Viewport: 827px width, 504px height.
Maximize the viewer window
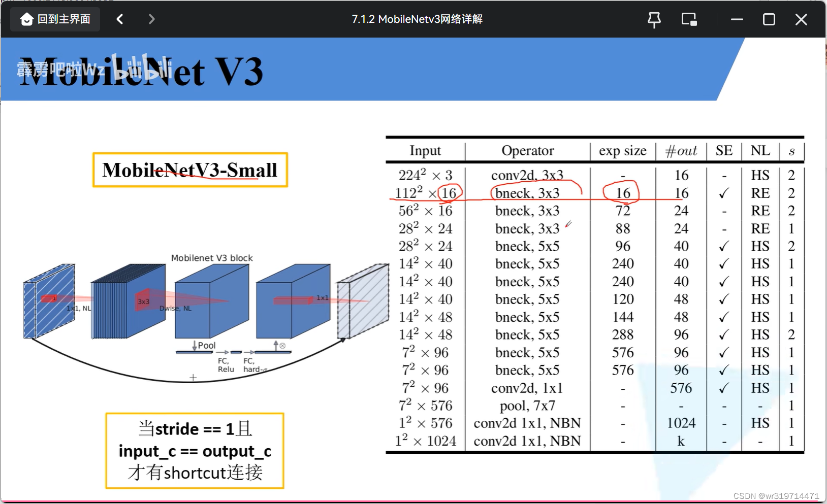[x=769, y=19]
